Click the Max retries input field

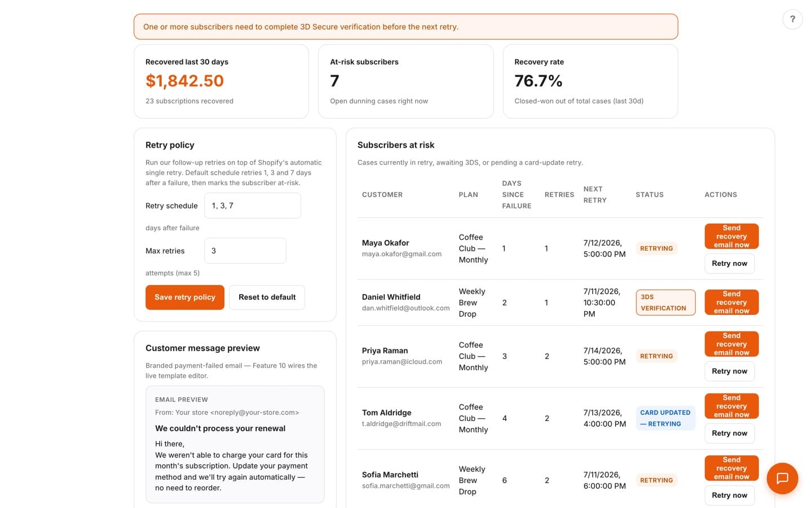[x=245, y=251]
